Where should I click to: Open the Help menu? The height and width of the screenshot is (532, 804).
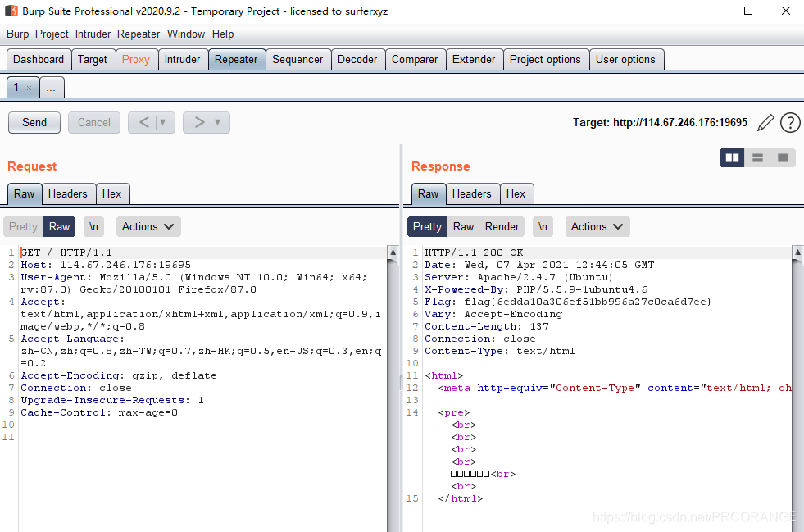click(223, 34)
